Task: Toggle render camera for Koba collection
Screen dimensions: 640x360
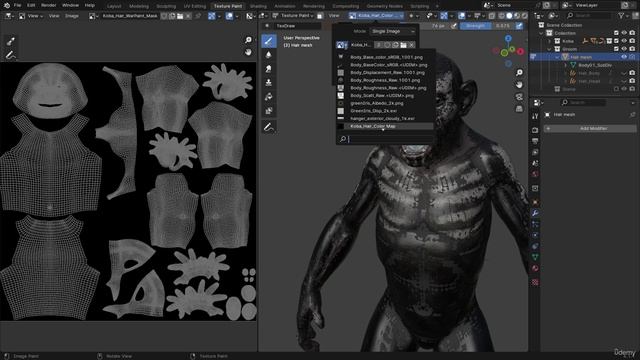Action: (x=632, y=41)
